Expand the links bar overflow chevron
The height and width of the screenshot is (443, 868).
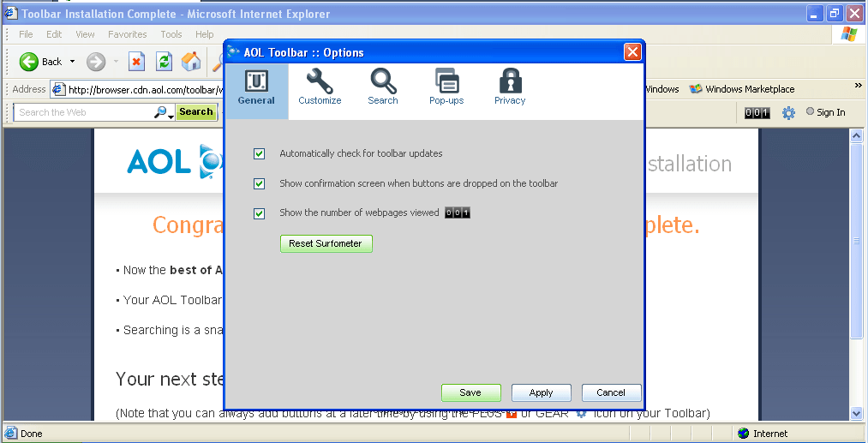(858, 87)
